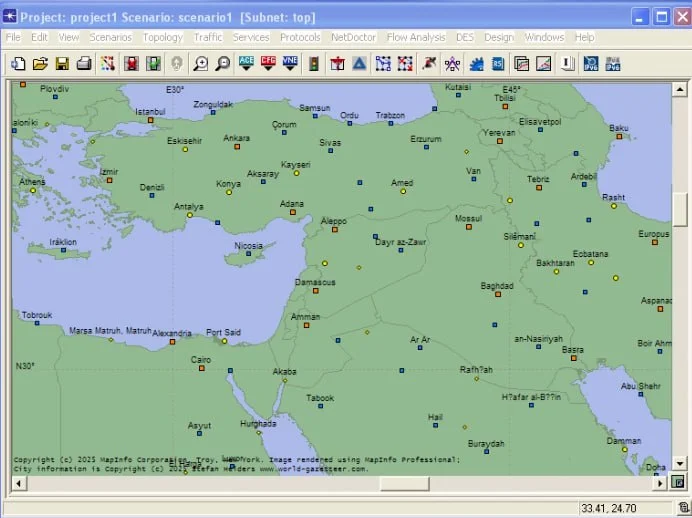Open the DES menu
This screenshot has height=518, width=692.
pyautogui.click(x=465, y=37)
